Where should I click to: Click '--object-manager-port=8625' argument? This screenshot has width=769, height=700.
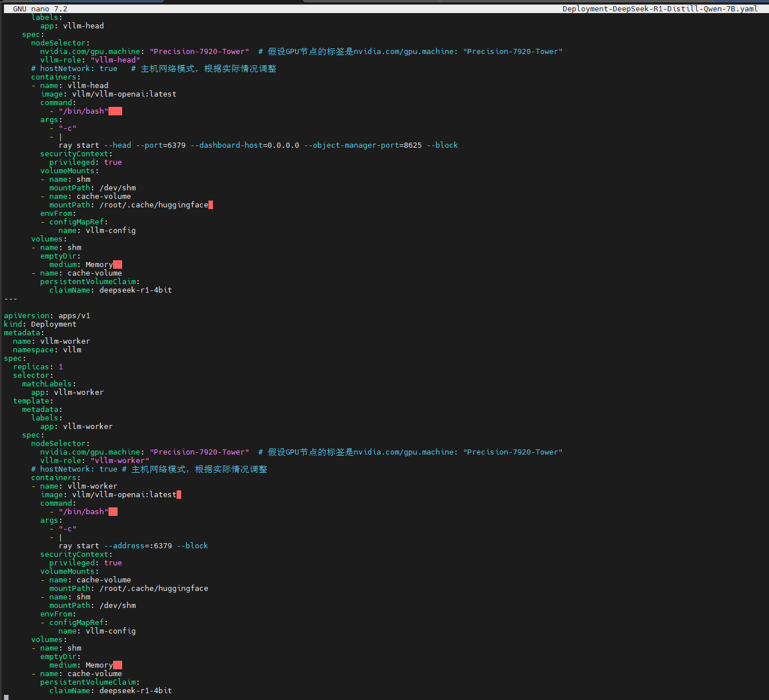click(363, 145)
